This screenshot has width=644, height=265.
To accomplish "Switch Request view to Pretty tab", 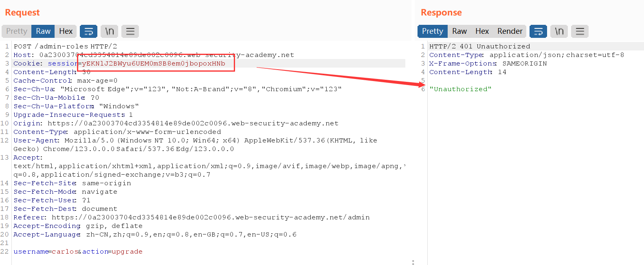I will 17,31.
